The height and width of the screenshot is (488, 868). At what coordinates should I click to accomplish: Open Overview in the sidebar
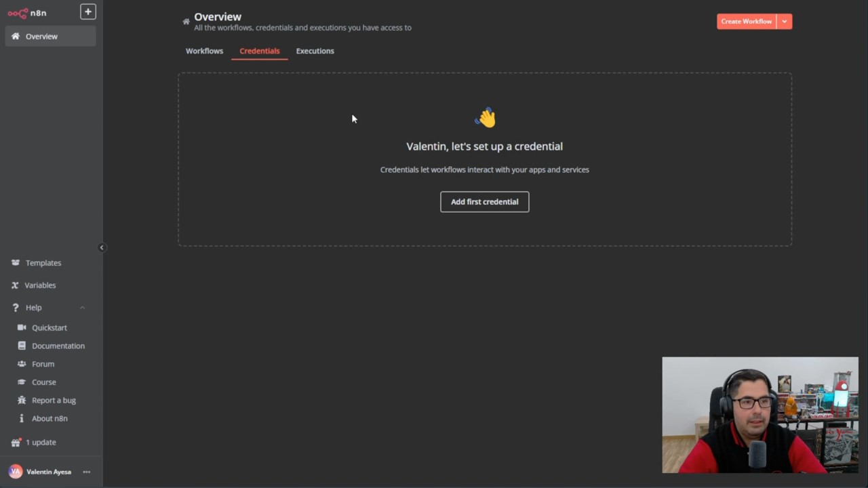click(x=51, y=36)
